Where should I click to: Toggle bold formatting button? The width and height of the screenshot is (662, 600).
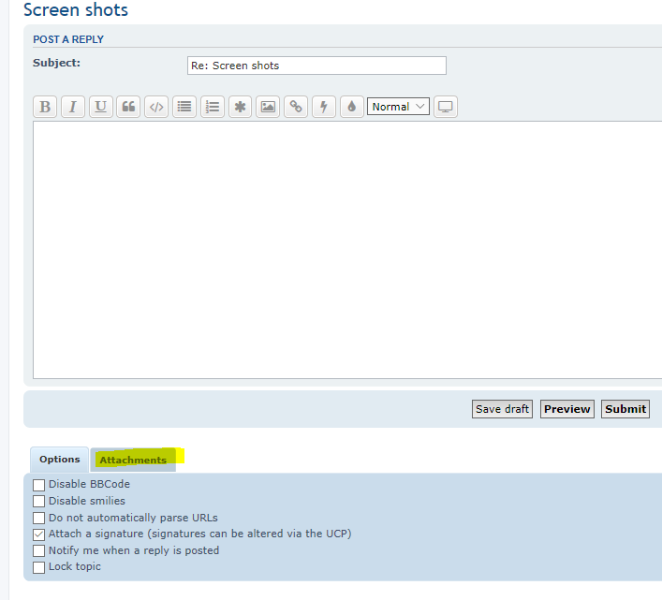coord(45,107)
